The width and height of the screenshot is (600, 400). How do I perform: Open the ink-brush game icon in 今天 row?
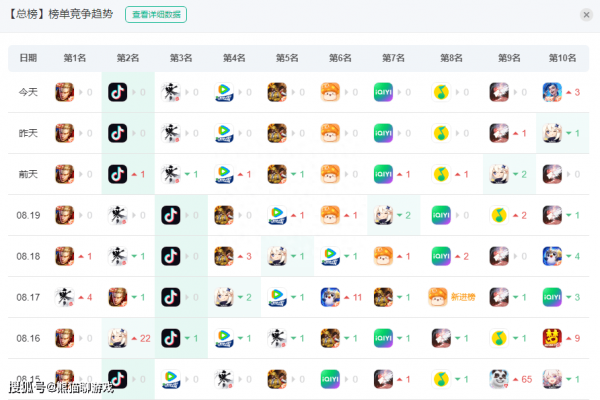click(x=171, y=92)
